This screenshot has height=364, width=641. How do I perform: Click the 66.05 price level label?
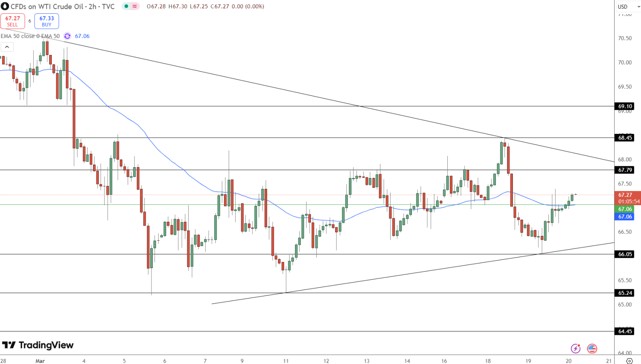(625, 254)
